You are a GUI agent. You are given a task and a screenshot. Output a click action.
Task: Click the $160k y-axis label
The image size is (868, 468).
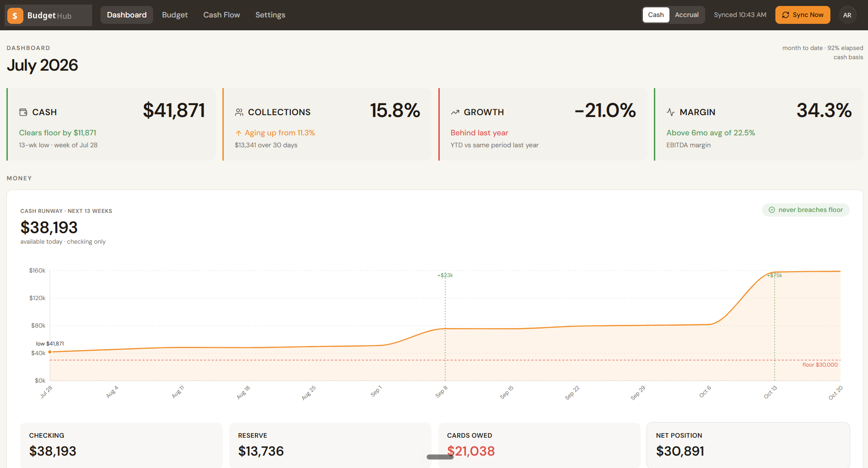[x=37, y=271]
